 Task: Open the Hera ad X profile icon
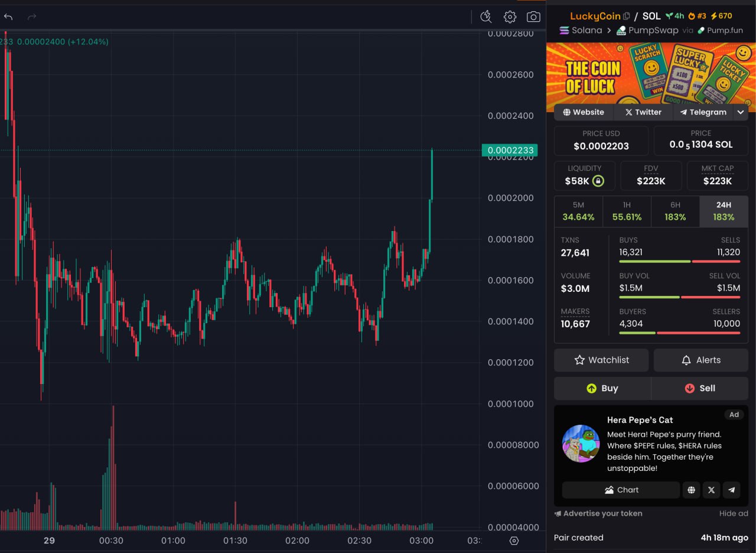pos(711,490)
